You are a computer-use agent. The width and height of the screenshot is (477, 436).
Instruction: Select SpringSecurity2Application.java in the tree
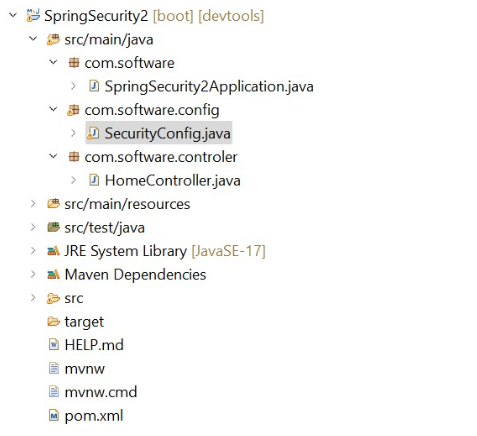click(x=209, y=86)
